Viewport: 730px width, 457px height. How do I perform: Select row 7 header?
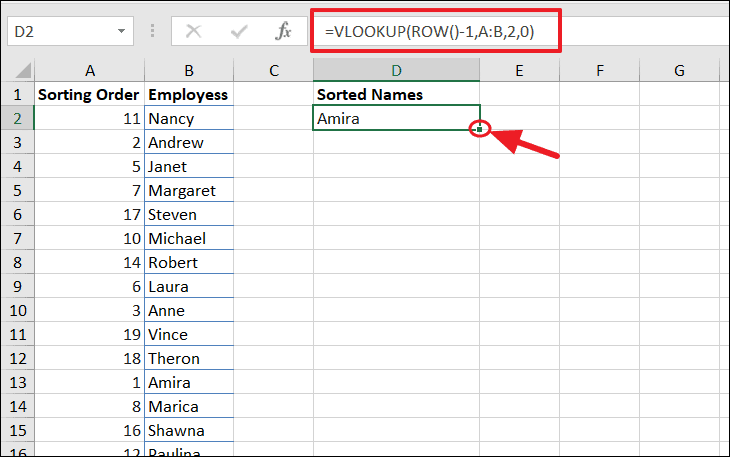(x=17, y=238)
